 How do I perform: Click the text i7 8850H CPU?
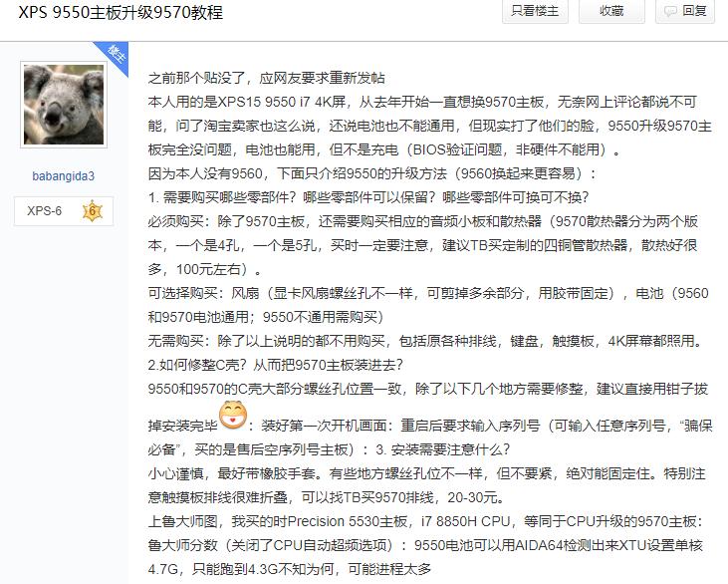click(x=465, y=522)
